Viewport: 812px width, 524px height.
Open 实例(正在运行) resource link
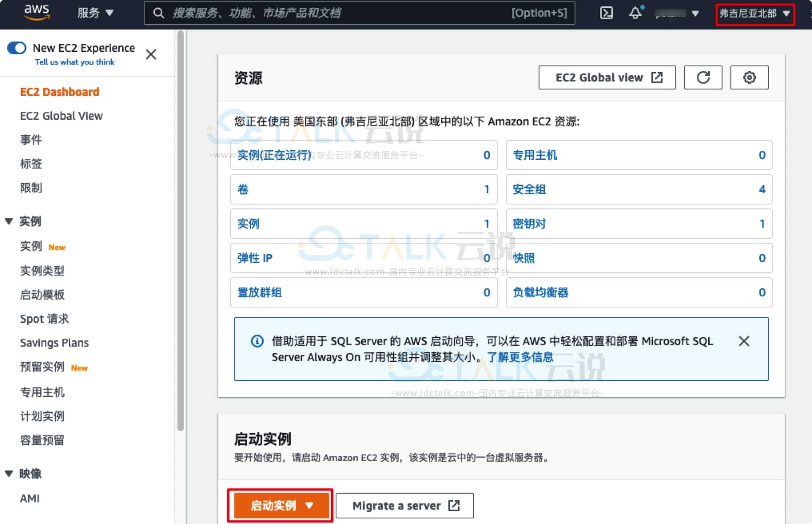click(x=274, y=155)
